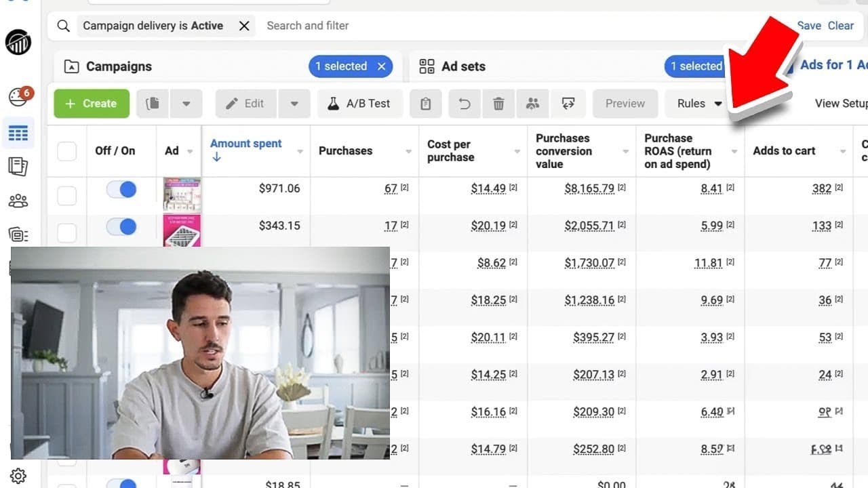The width and height of the screenshot is (868, 488).
Task: Clear the Campaigns 1 selected chip
Action: coord(381,66)
